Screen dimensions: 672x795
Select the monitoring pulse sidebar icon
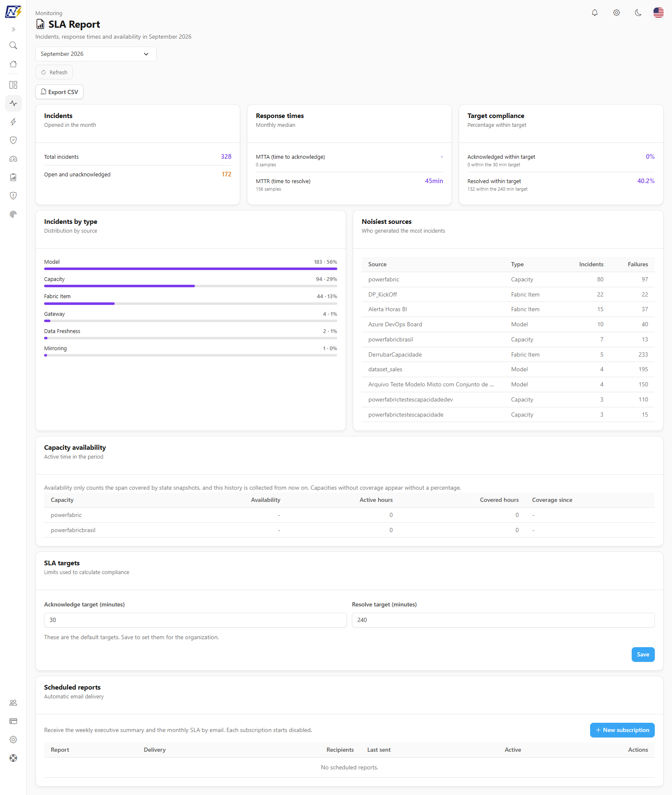pyautogui.click(x=13, y=103)
